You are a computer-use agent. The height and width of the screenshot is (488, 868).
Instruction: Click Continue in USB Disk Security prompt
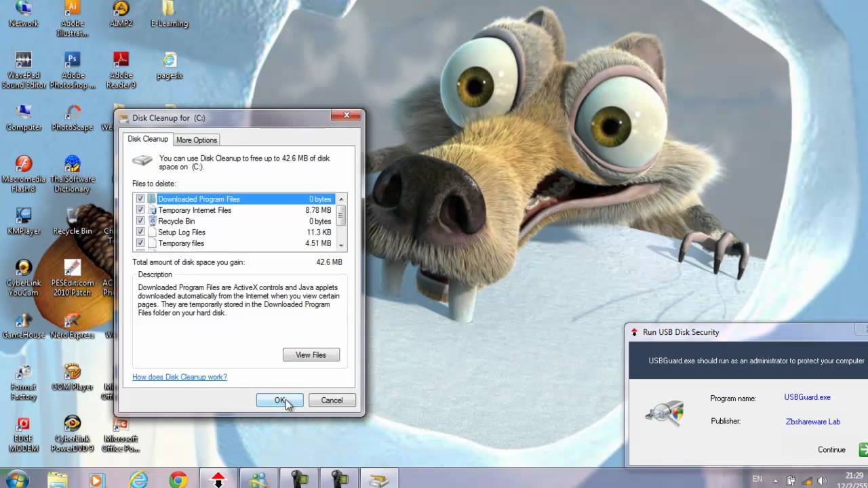831,449
